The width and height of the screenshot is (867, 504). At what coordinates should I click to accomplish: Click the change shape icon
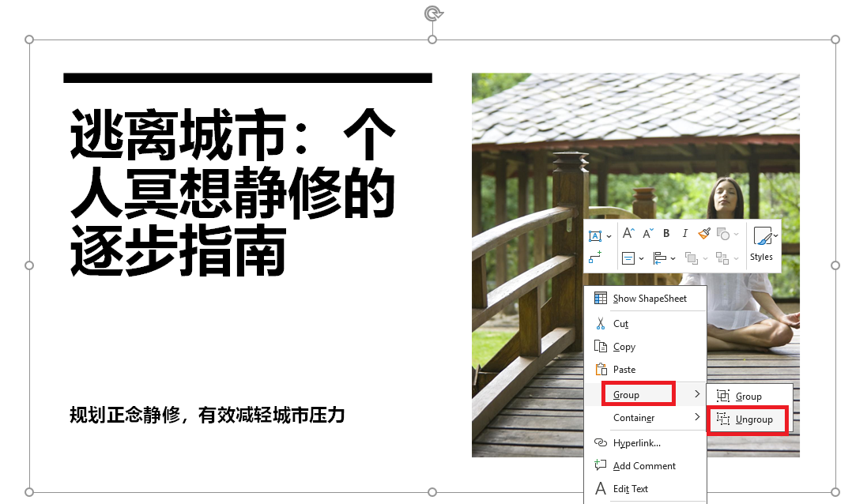[x=722, y=234]
